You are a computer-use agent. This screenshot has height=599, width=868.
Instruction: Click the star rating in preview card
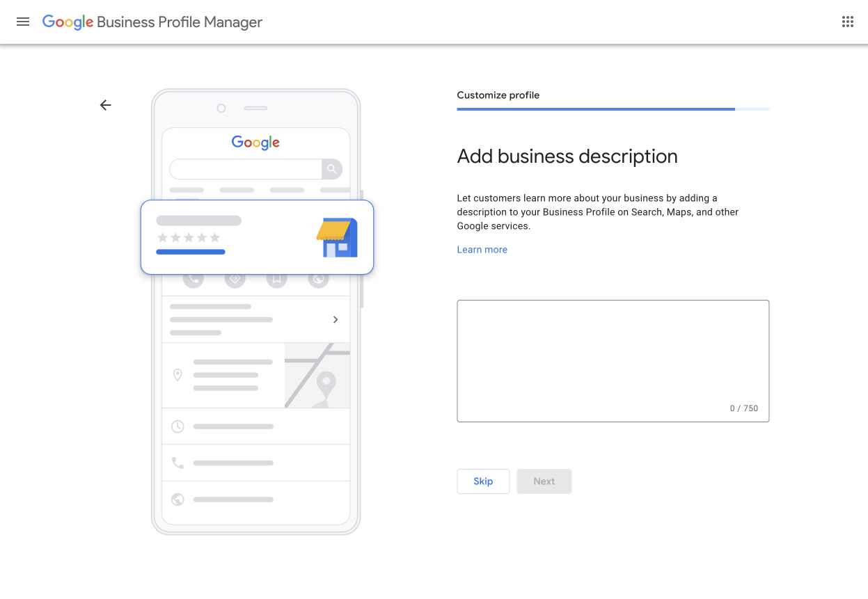189,238
